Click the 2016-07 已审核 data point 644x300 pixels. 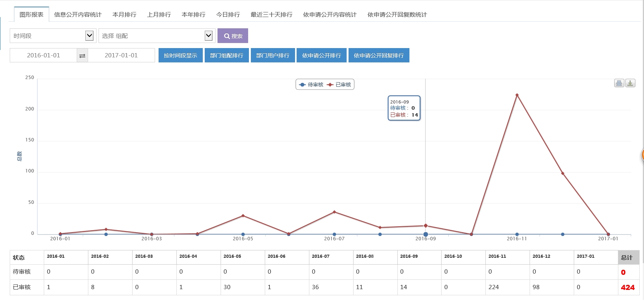[x=334, y=212]
